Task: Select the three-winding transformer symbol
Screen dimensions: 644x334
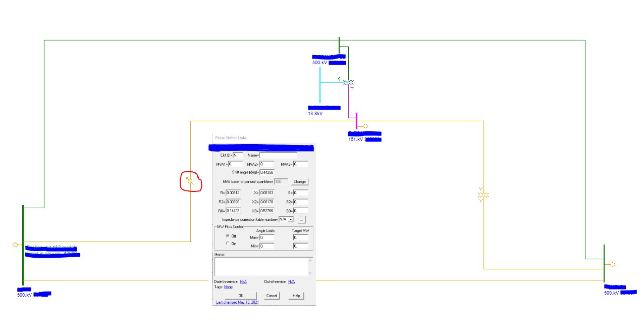Action: [x=348, y=82]
